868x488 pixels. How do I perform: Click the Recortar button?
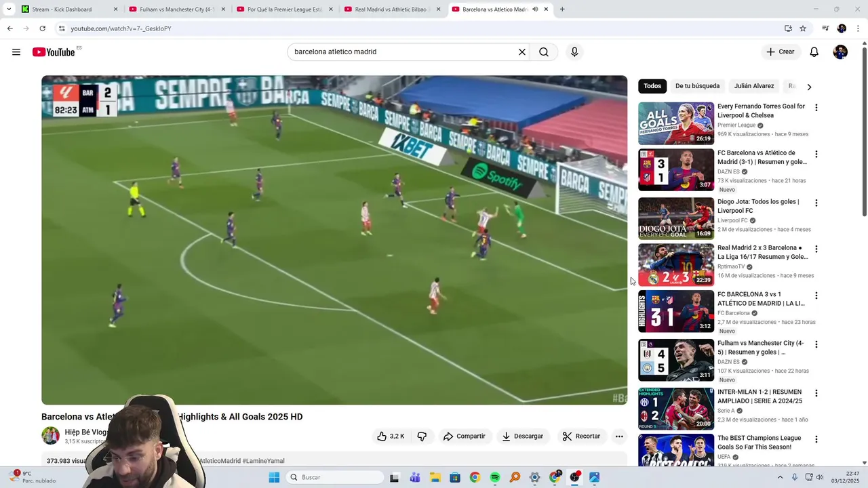pyautogui.click(x=581, y=436)
